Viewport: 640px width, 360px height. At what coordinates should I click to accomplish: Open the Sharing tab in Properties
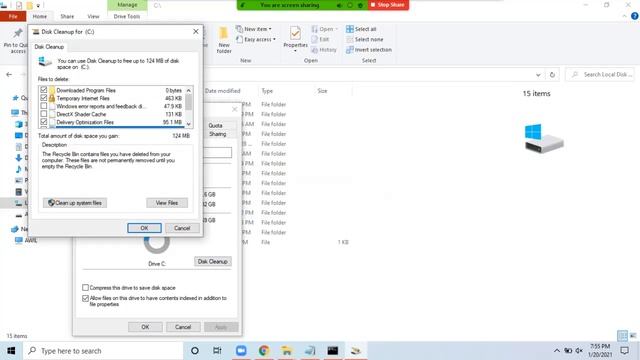coord(218,134)
